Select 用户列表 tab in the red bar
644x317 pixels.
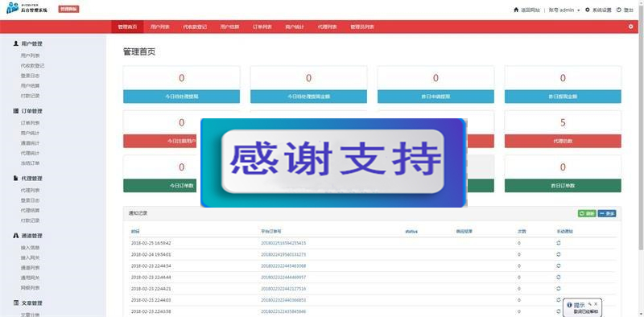tap(159, 27)
